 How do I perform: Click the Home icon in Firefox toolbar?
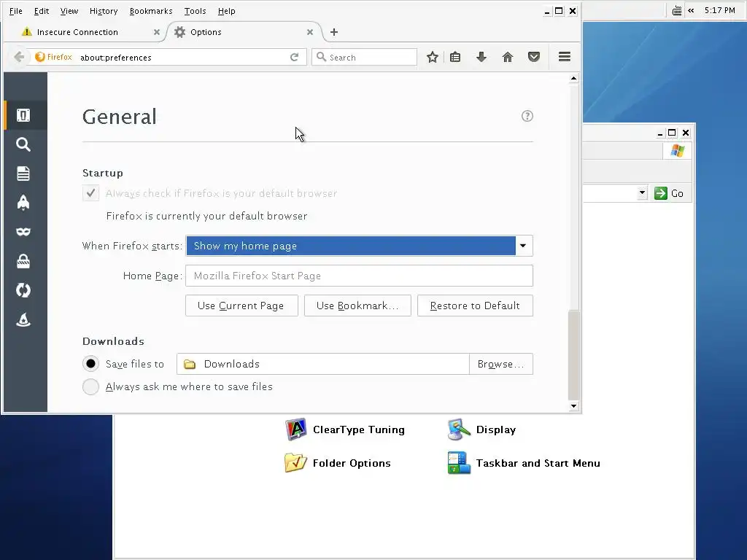(508, 57)
